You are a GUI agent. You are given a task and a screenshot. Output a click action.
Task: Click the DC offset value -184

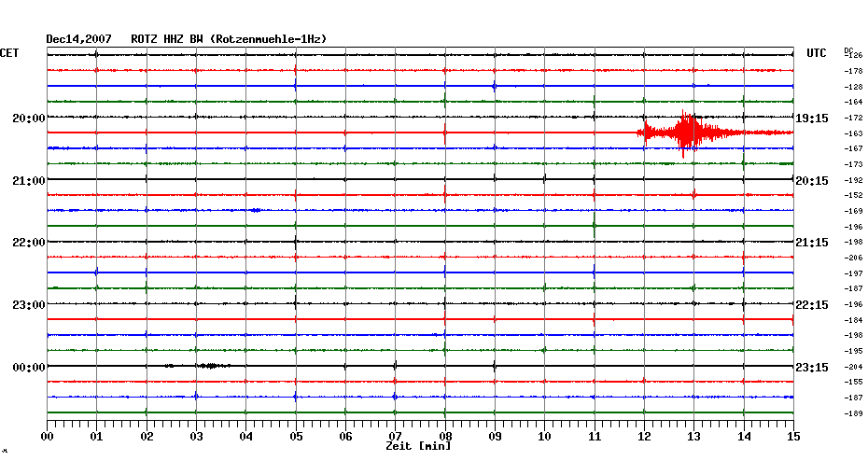point(854,320)
